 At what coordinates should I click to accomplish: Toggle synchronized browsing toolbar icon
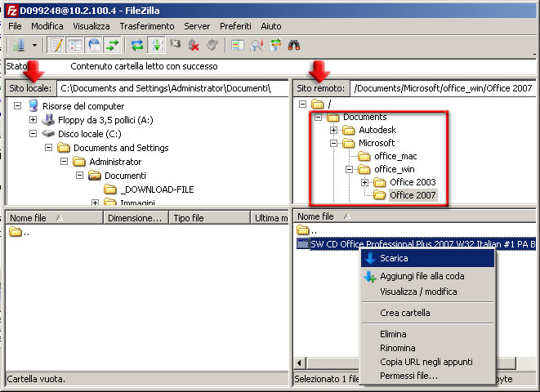tap(275, 45)
